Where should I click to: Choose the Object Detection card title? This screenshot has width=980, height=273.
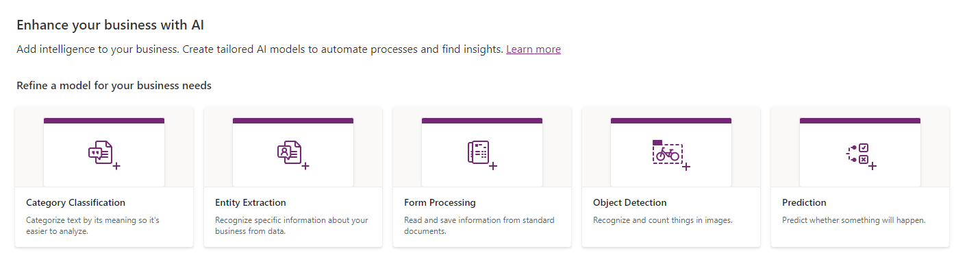pos(630,203)
